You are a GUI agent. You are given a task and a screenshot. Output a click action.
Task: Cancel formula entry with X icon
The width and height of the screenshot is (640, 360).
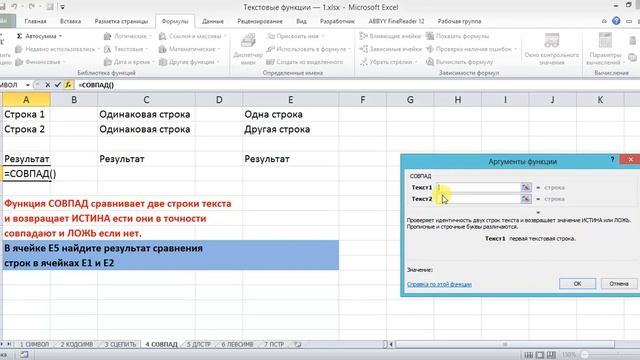[x=47, y=85]
